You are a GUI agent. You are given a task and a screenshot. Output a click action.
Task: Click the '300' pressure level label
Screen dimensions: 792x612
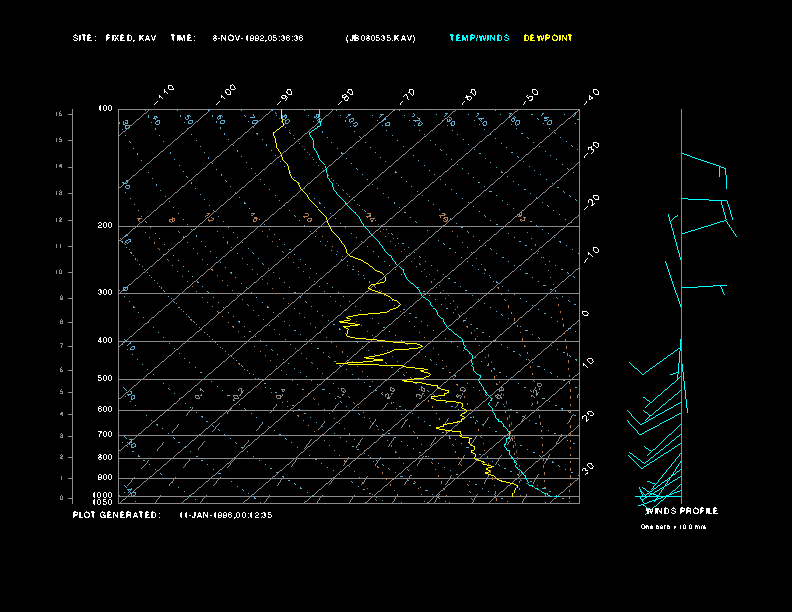tap(105, 292)
